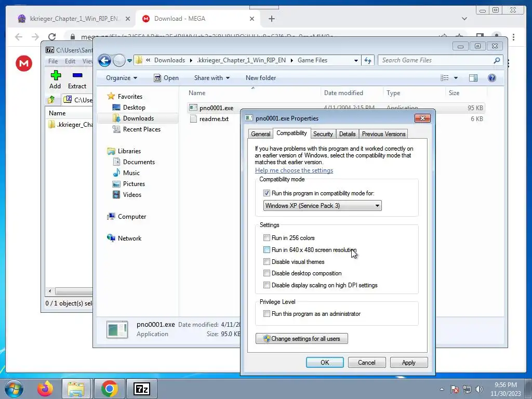Click Cancel in the Properties dialog
The image size is (532, 399).
[x=367, y=362]
